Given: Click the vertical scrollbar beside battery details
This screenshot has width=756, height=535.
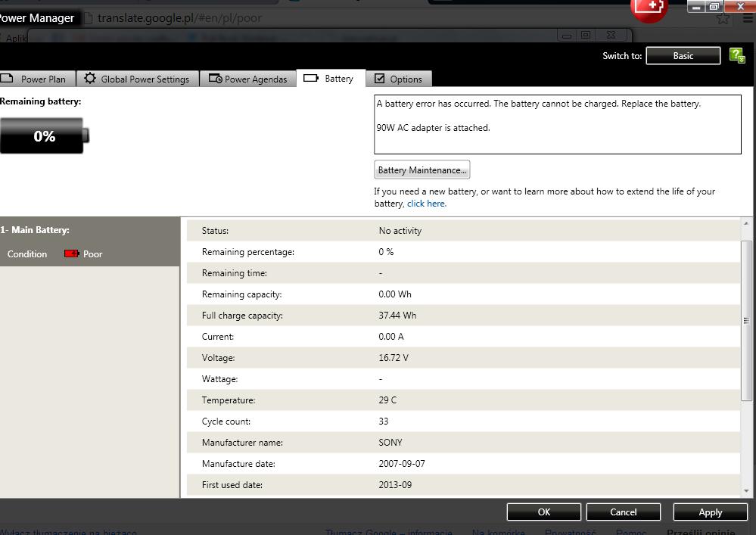Looking at the screenshot, I should [745, 318].
